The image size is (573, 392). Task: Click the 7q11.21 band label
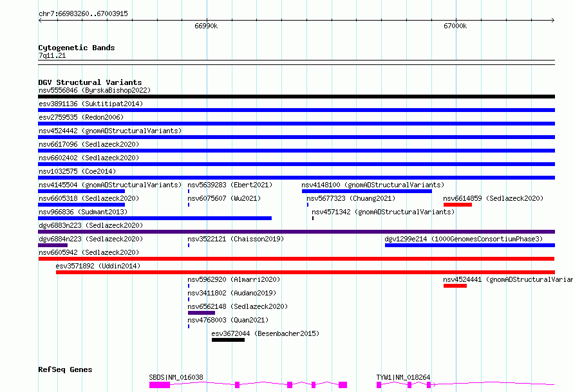[52, 55]
